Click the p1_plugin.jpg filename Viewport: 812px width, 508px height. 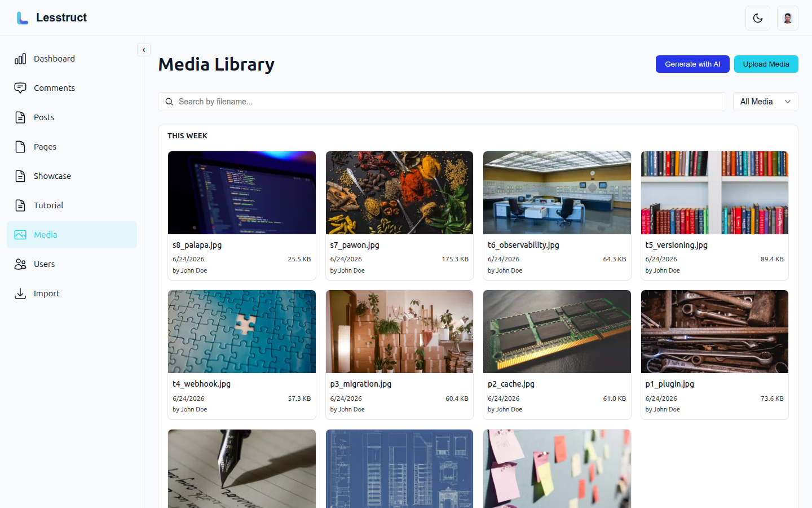point(670,384)
